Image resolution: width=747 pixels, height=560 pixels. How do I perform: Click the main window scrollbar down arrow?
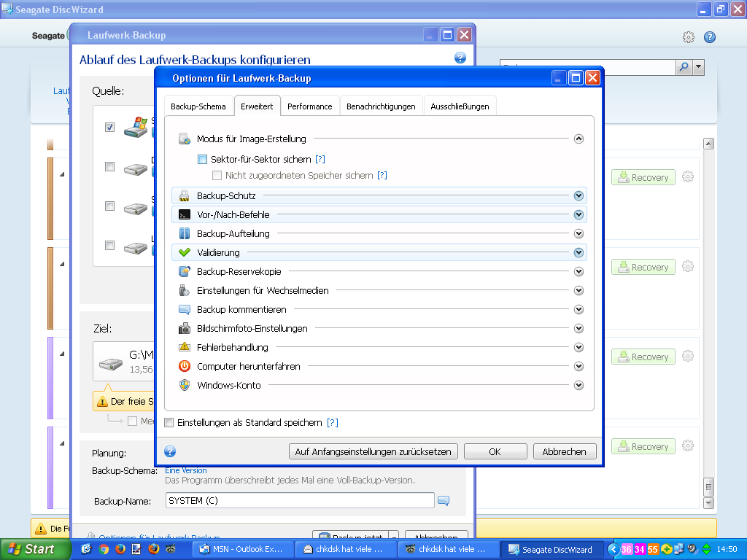pyautogui.click(x=709, y=503)
